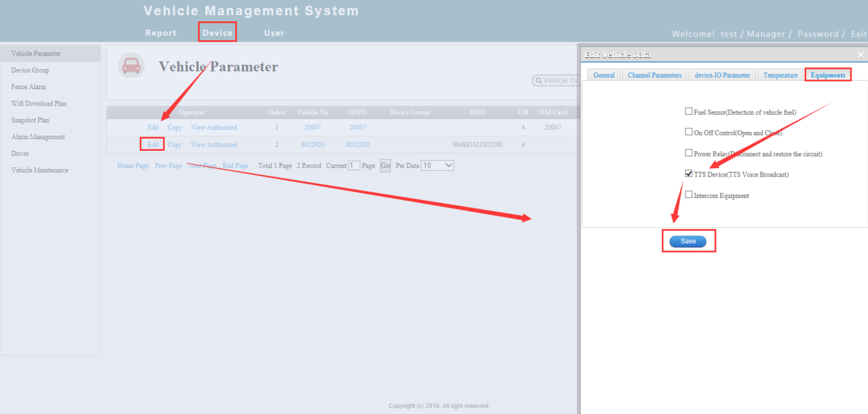View Authorized for vehicle 20007
The height and width of the screenshot is (414, 868).
click(x=214, y=128)
